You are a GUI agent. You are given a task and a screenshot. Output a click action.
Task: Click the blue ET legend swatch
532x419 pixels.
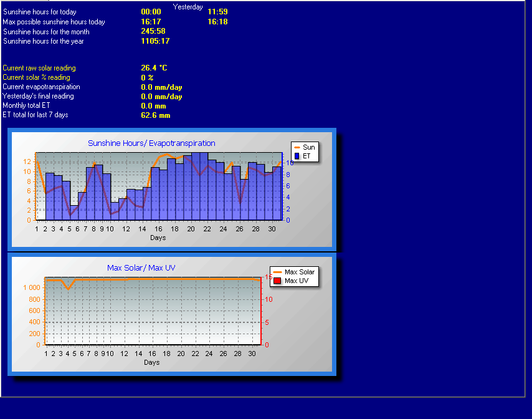297,157
